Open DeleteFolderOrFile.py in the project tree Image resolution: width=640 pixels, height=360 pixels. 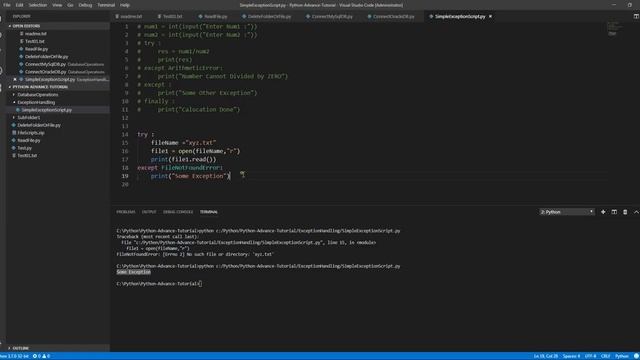coord(39,125)
